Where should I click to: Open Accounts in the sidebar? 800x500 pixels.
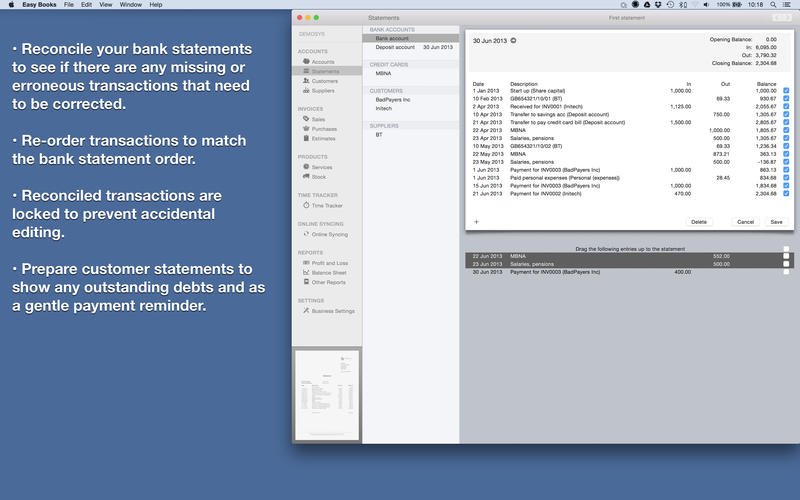coord(322,62)
